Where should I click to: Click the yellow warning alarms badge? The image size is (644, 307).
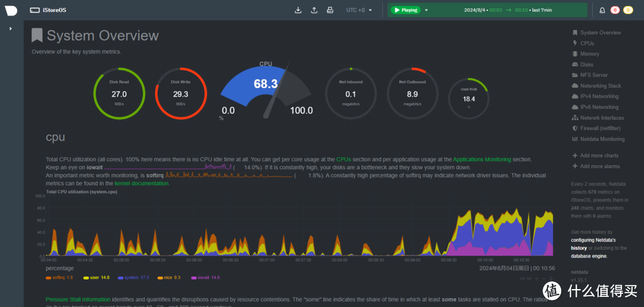point(628,10)
